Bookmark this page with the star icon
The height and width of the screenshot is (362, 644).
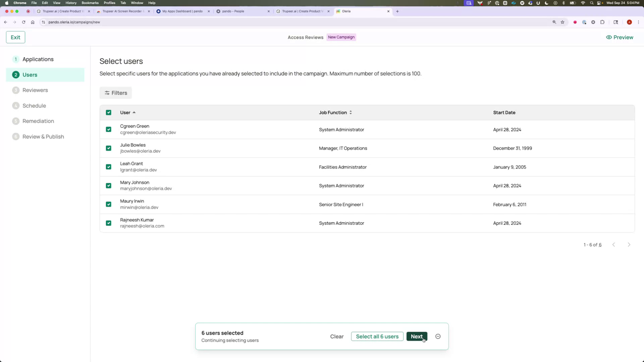(562, 22)
